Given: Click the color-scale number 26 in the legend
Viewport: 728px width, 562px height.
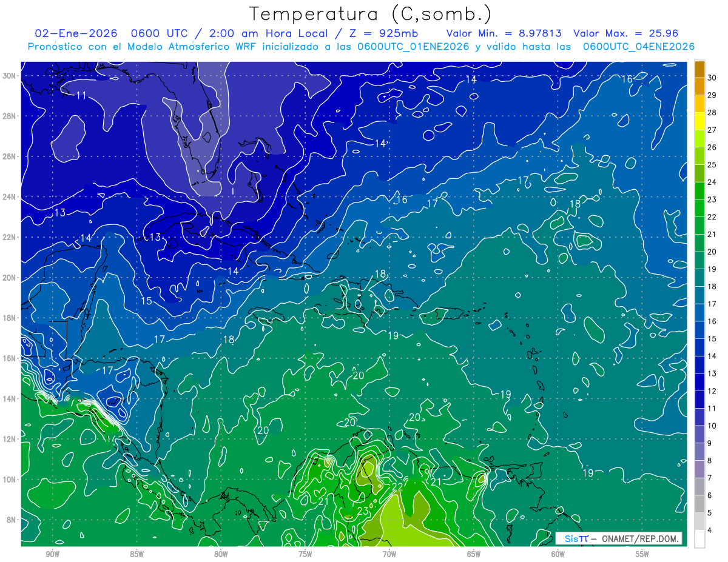Looking at the screenshot, I should (x=713, y=147).
